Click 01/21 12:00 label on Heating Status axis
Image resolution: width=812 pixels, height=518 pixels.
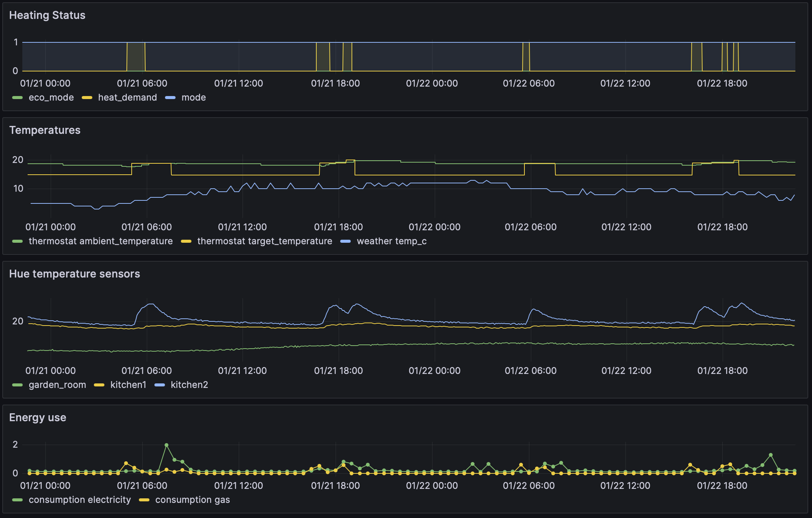tap(239, 83)
